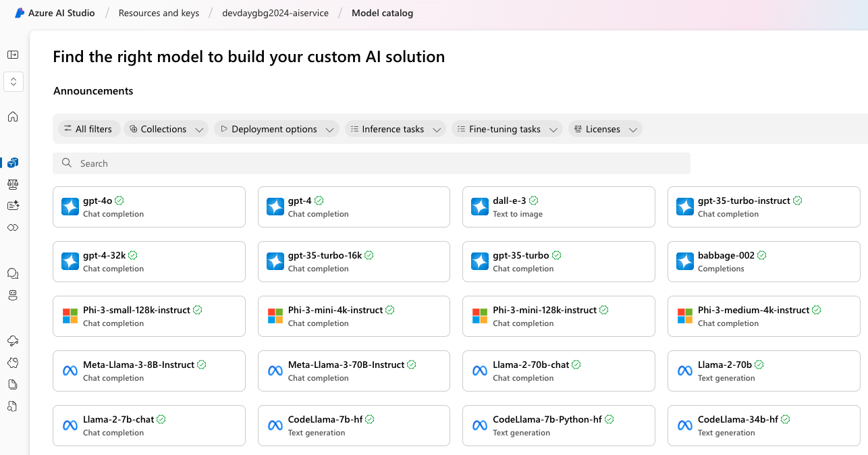Open the CodeLlama-7b-Python-hf model card
This screenshot has height=455, width=868.
[559, 425]
